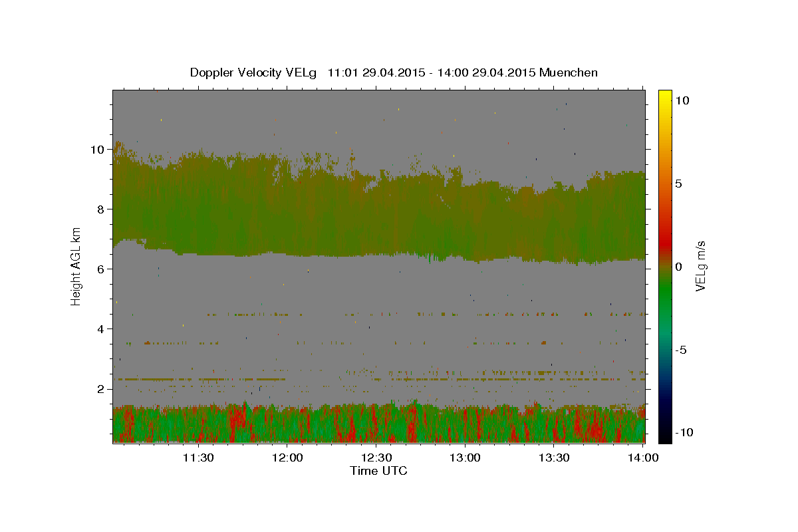Click the 'Height AGL km' axis label
798x532 pixels.
pyautogui.click(x=76, y=266)
